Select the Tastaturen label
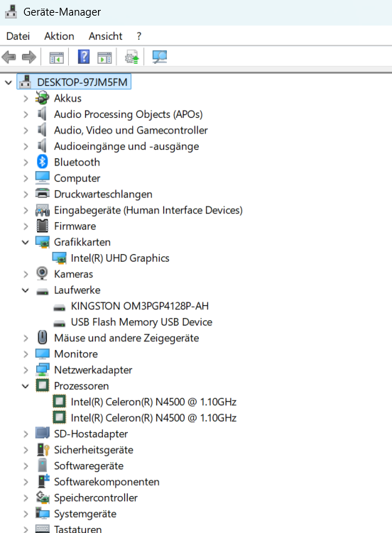The height and width of the screenshot is (533, 392). tap(77, 529)
